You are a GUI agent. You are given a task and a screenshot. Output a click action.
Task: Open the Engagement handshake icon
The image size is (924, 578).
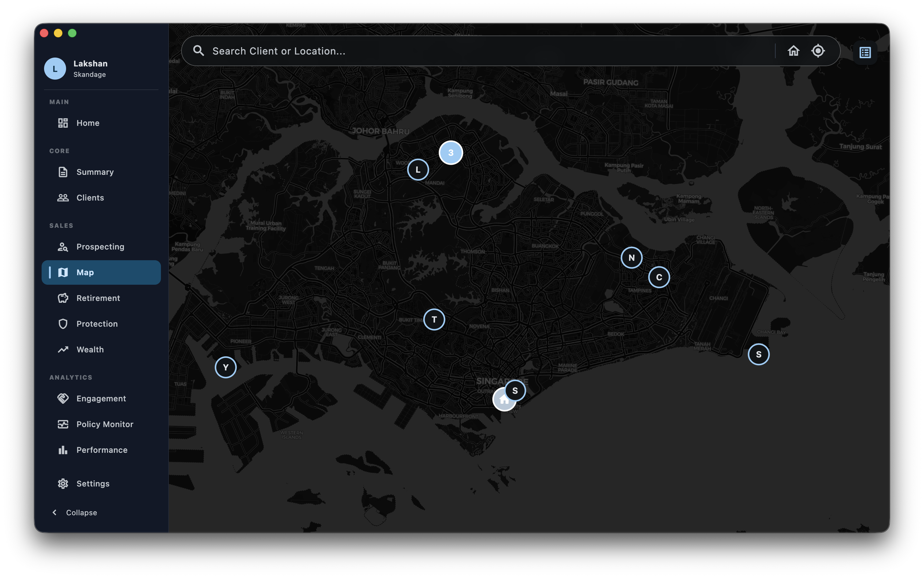[x=63, y=398]
